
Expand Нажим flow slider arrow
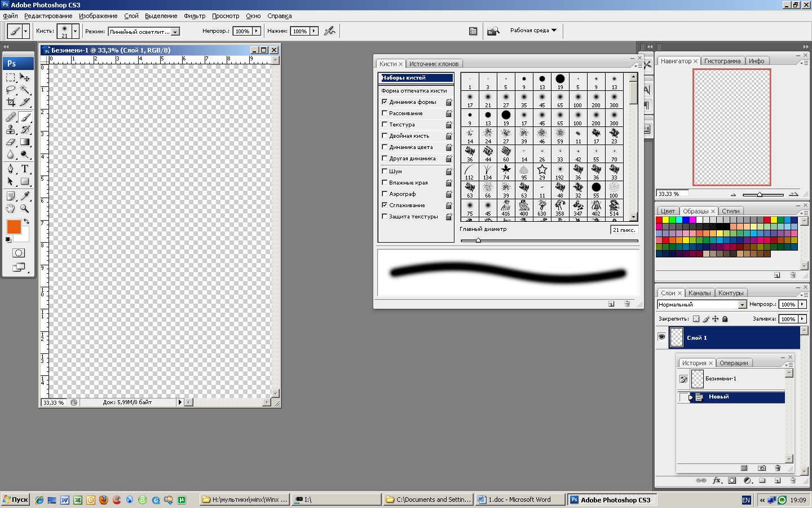click(314, 31)
